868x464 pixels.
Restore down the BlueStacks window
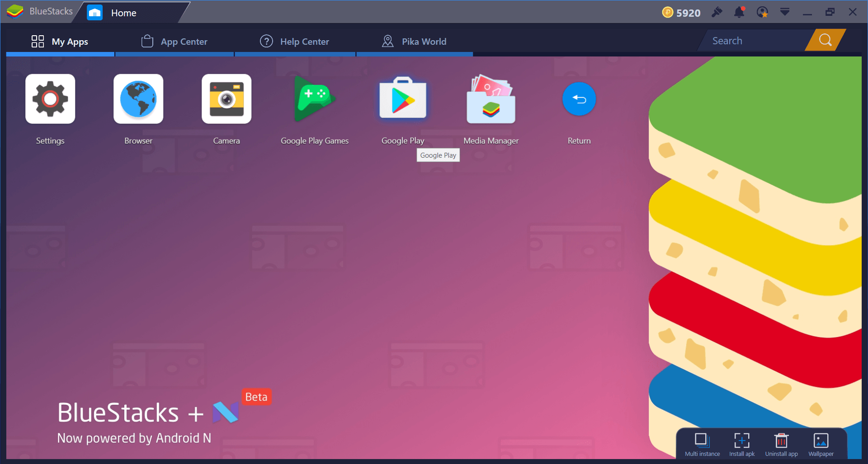tap(830, 12)
